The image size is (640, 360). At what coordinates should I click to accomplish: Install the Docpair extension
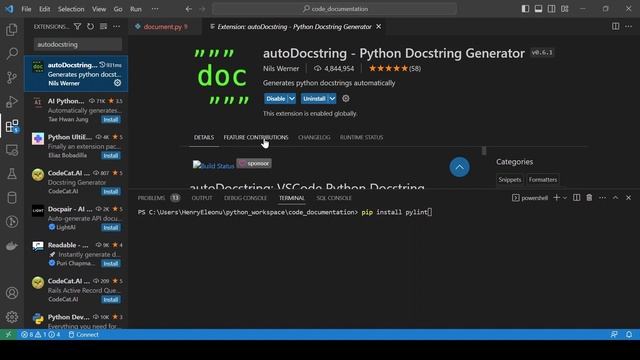tap(111, 227)
